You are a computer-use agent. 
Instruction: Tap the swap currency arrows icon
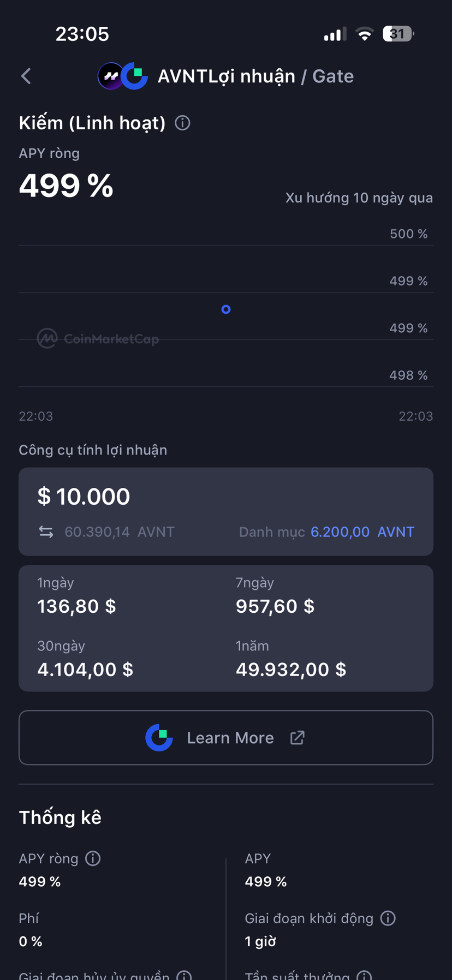tap(46, 532)
